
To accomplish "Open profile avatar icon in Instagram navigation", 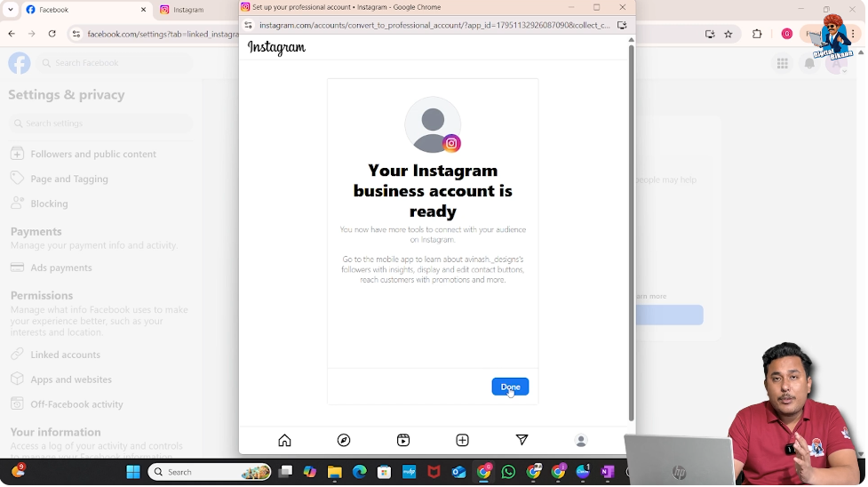I will pyautogui.click(x=582, y=441).
